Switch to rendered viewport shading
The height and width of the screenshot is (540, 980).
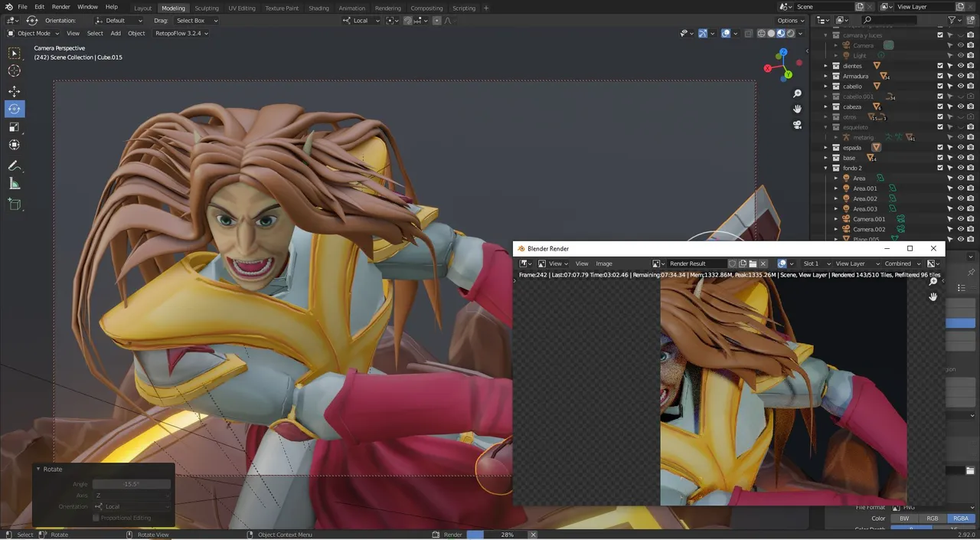click(x=791, y=33)
